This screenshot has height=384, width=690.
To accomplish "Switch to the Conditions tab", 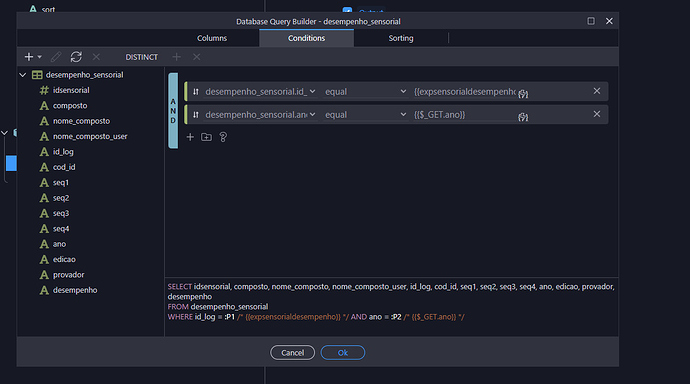I will 306,38.
